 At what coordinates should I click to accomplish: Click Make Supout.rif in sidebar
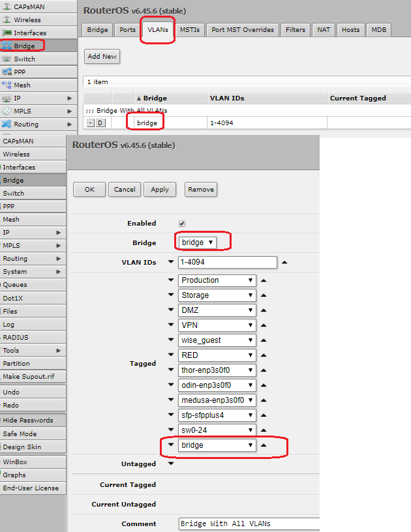tap(33, 376)
